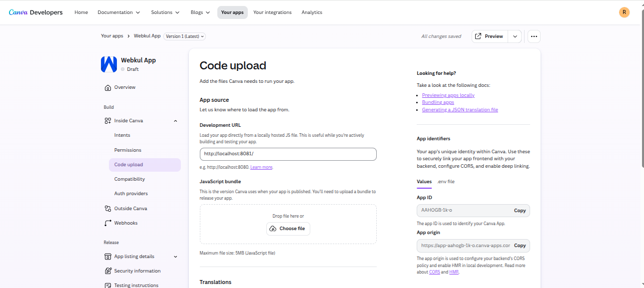Image resolution: width=644 pixels, height=288 pixels.
Task: Open the HMR documentation link
Action: tap(454, 272)
